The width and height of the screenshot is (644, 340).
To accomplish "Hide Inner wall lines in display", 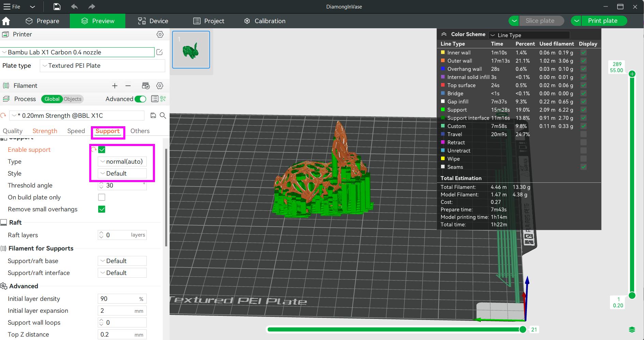I will coord(584,53).
